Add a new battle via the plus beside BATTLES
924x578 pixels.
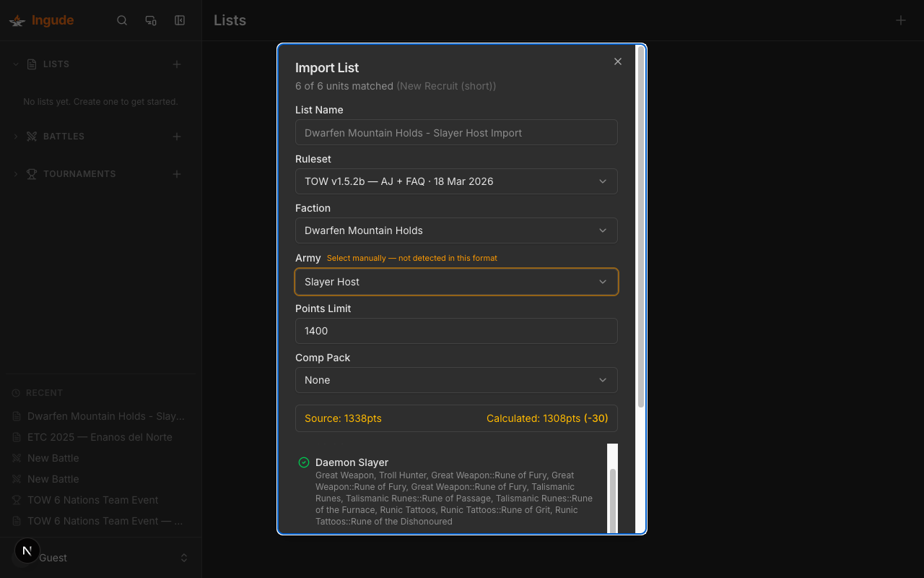(176, 137)
